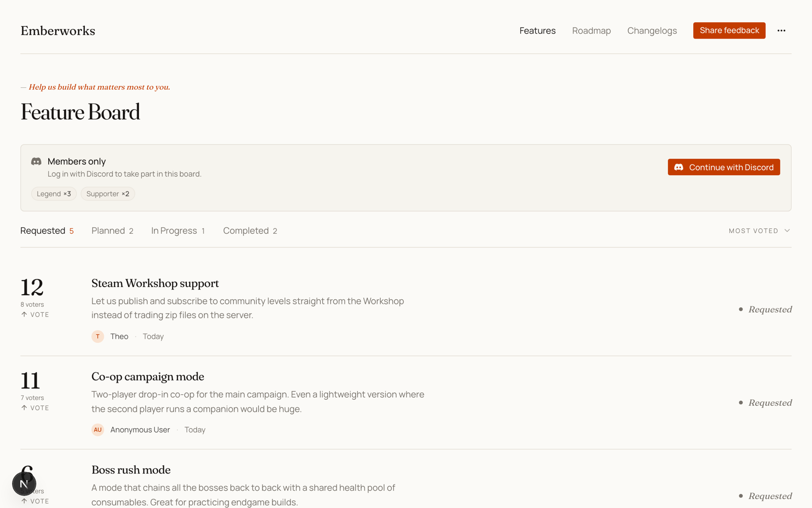Click the Requested status of Steam Workshop
The width and height of the screenshot is (812, 508).
(765, 309)
